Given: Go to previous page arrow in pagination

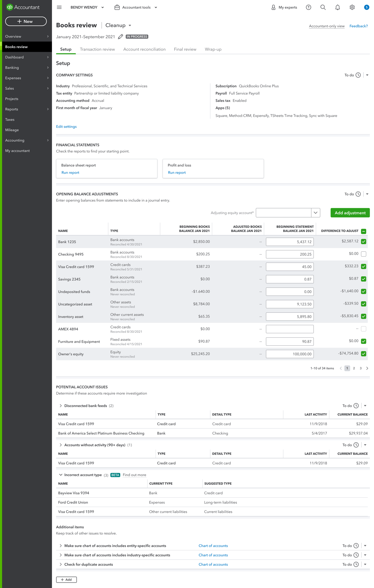Looking at the screenshot, I should (x=341, y=368).
